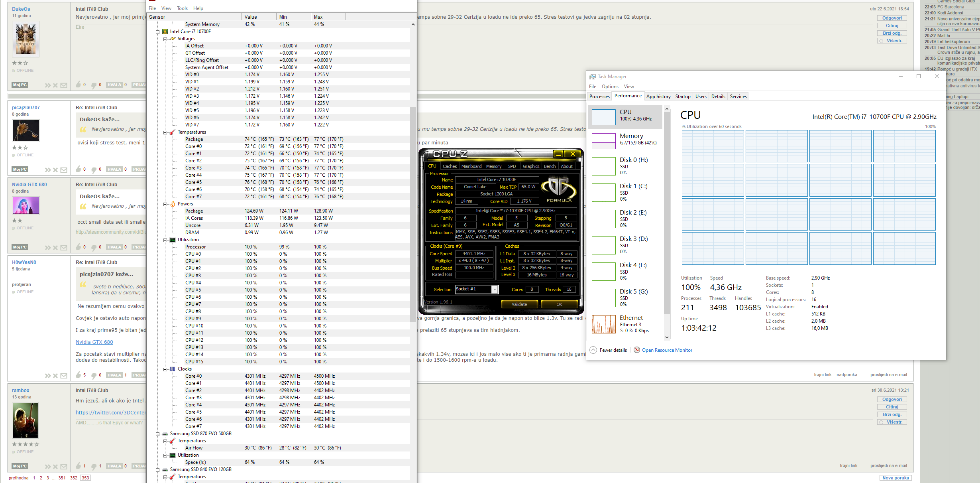Screen dimensions: 980x483
Task: Click thumbs-down icon on DukeOs post
Action: click(x=94, y=85)
